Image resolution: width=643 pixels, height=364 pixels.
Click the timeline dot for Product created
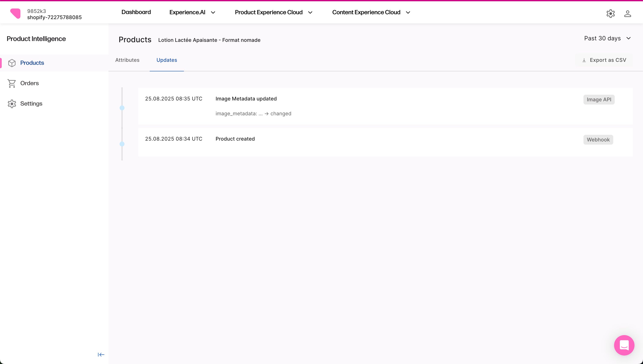click(122, 144)
